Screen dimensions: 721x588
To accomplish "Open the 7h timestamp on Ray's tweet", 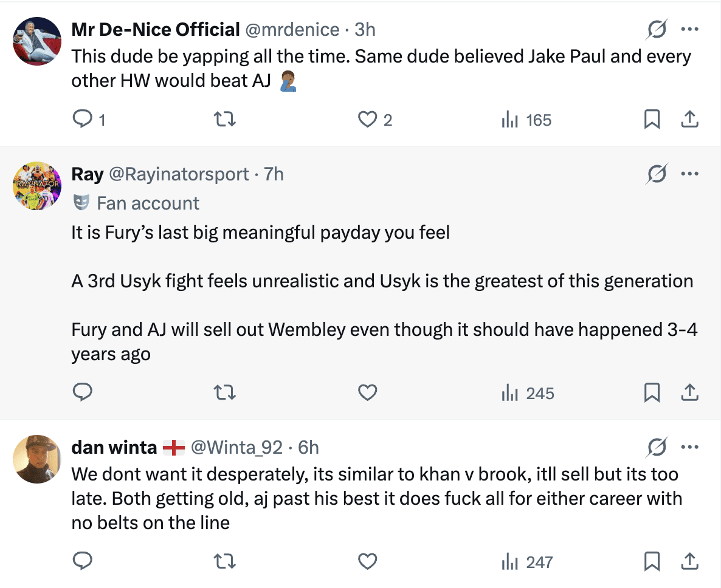I will click(274, 174).
